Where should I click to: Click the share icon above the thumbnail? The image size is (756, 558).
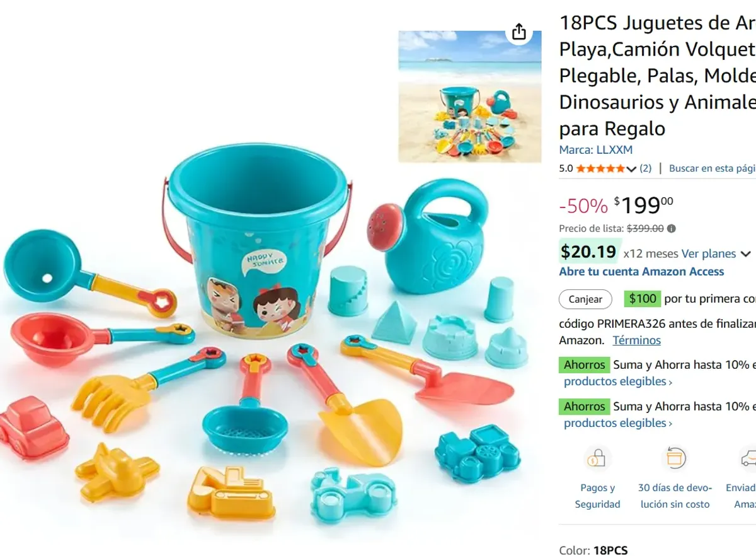[518, 32]
